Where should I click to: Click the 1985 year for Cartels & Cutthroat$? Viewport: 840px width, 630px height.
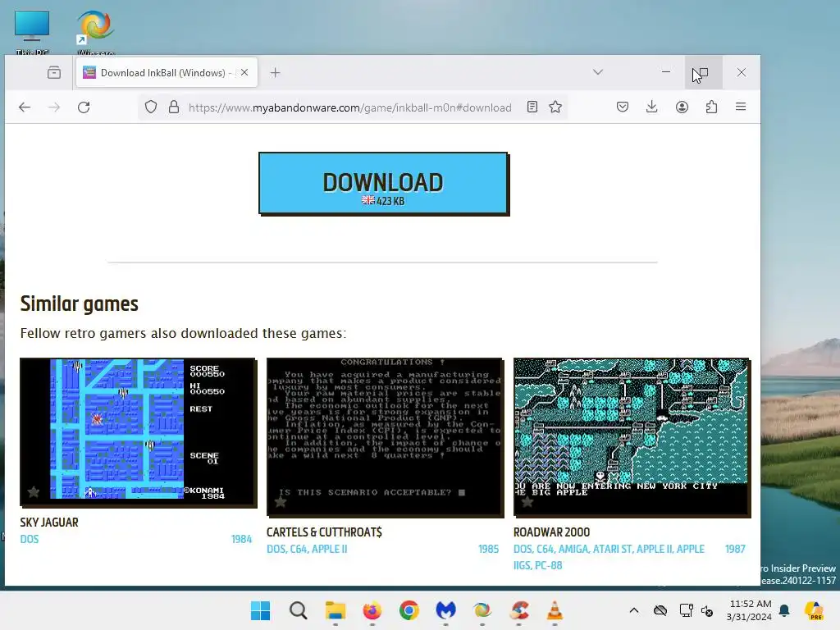[489, 549]
